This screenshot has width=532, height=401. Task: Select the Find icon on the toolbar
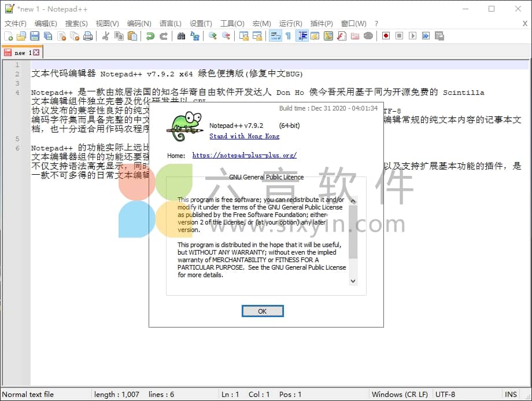tap(182, 35)
